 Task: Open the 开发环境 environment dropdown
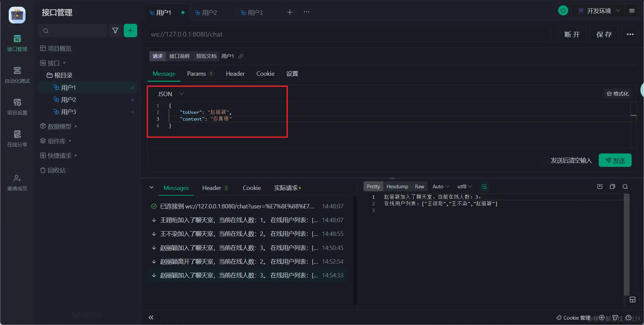point(599,11)
